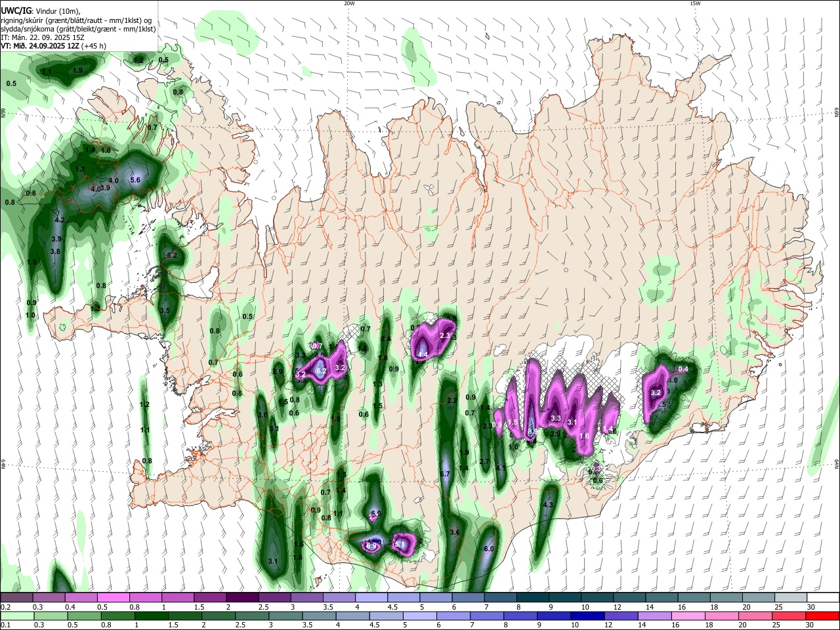Click the 'rigning/skúrir' legend description line

(x=76, y=20)
